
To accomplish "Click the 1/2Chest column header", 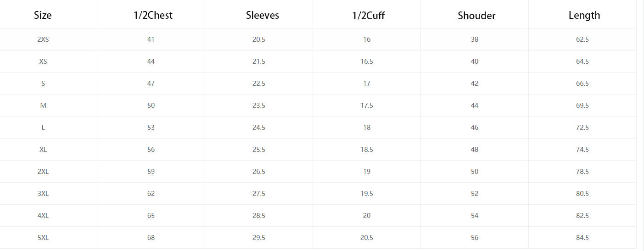I will 153,15.
